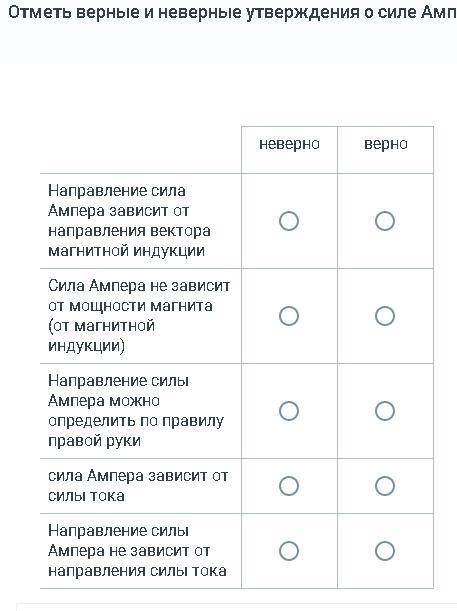
Task: Choose верно for 'правилу правой руки' statement
Action: tap(385, 411)
